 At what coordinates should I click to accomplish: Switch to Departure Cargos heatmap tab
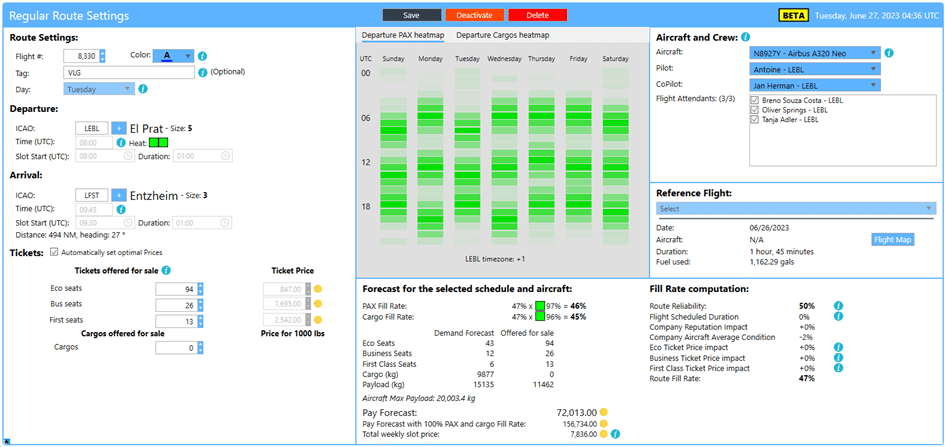pos(502,35)
